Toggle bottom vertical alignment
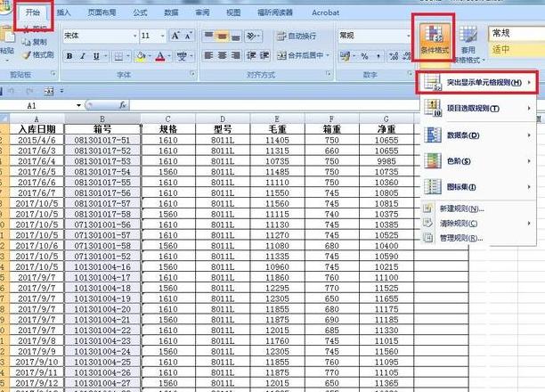The image size is (545, 392). (x=235, y=36)
